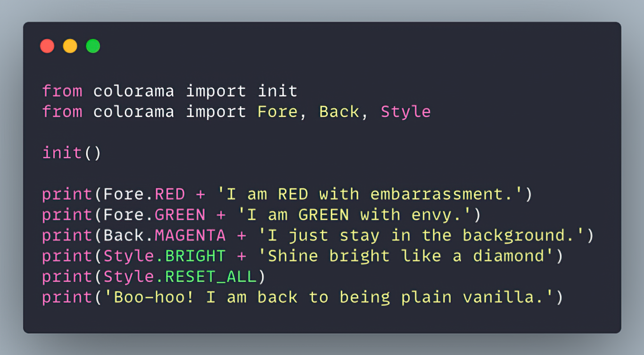The height and width of the screenshot is (355, 644).
Task: Click 'colorama' in the second import line
Action: [133, 112]
